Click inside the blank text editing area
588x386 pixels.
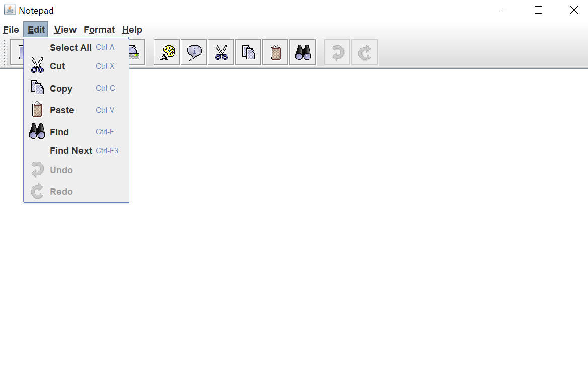[x=352, y=226]
